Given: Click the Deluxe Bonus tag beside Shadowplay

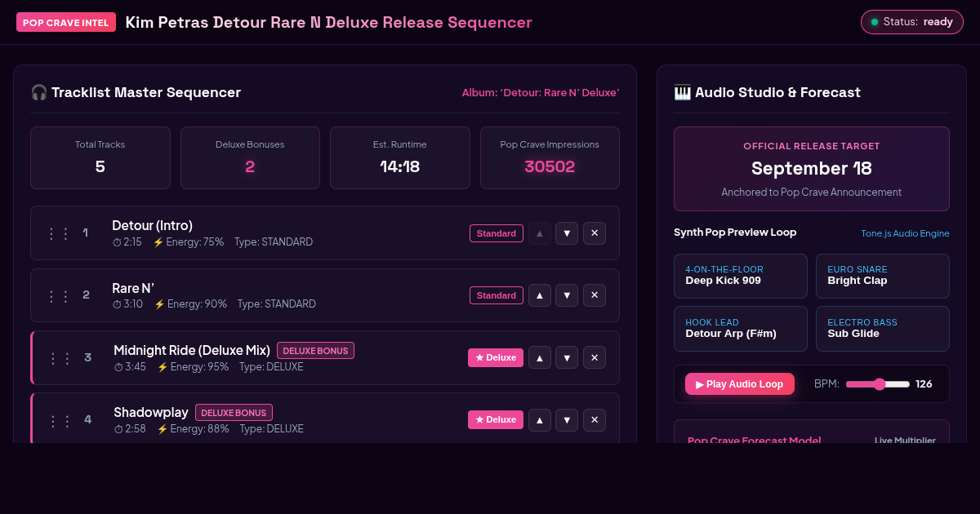Looking at the screenshot, I should pyautogui.click(x=234, y=413).
